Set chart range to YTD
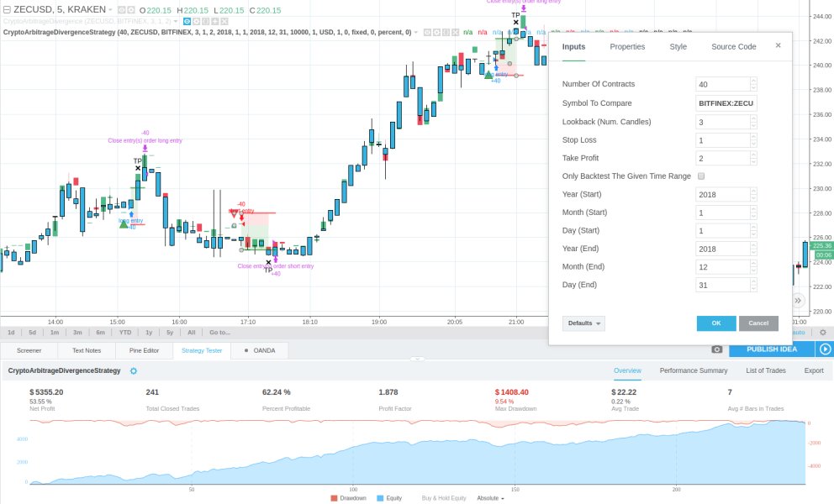This screenshot has height=504, width=834. coord(125,333)
